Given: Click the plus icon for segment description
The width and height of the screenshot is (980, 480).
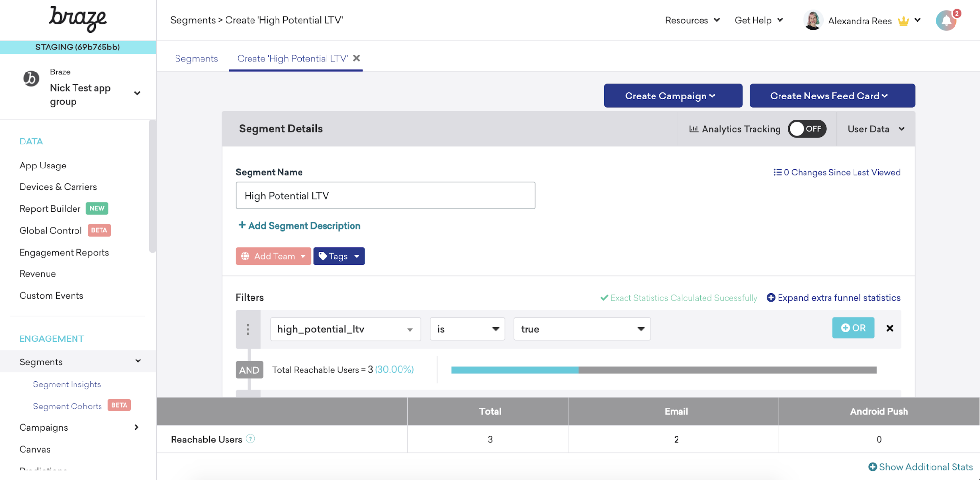Looking at the screenshot, I should [242, 225].
